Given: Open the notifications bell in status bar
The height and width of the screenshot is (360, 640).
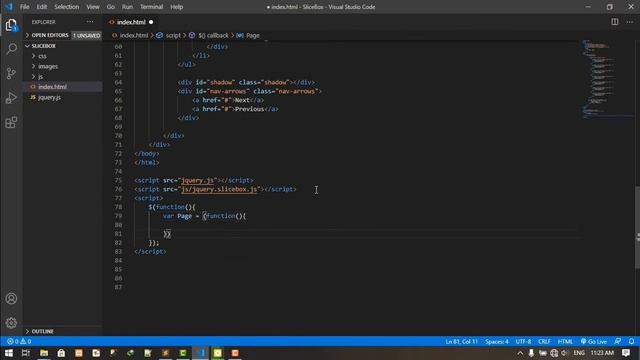Looking at the screenshot, I should coord(631,341).
